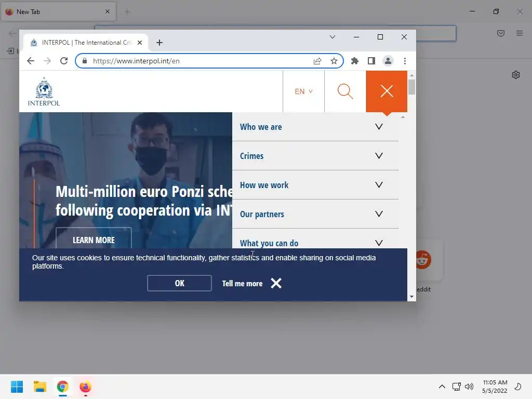Expand the Our partners section

[x=379, y=214]
